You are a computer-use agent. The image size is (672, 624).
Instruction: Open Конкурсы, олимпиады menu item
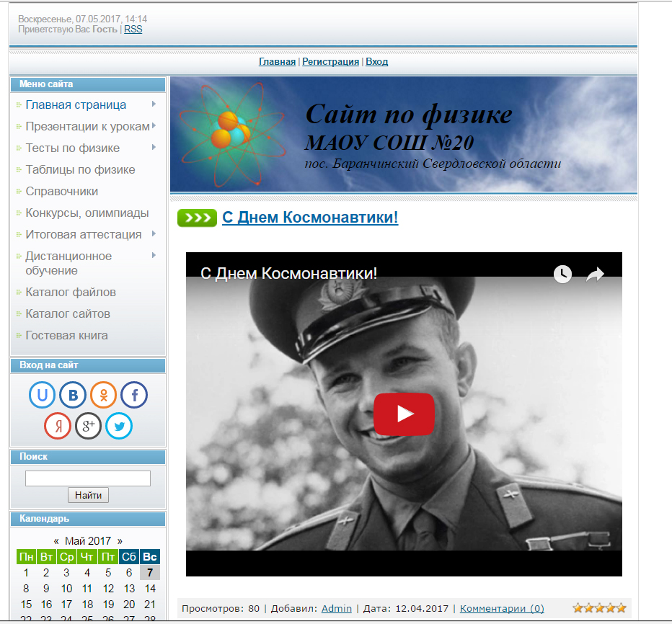87,213
